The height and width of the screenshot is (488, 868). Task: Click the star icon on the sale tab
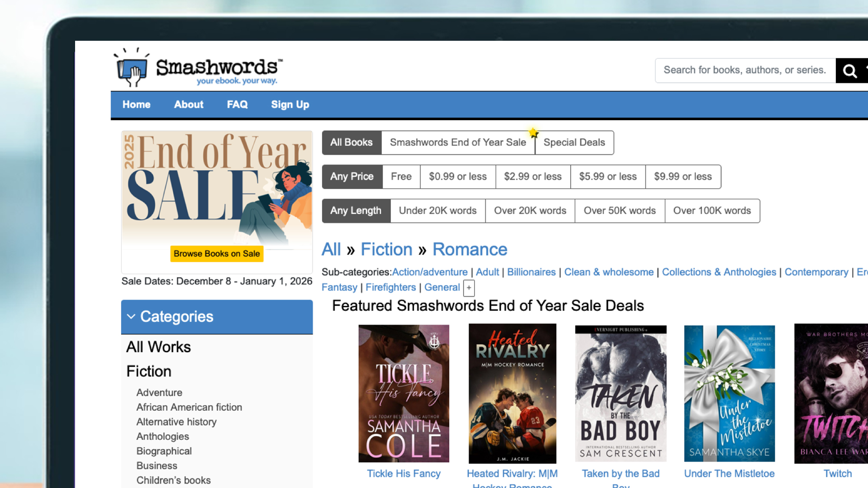(x=533, y=132)
